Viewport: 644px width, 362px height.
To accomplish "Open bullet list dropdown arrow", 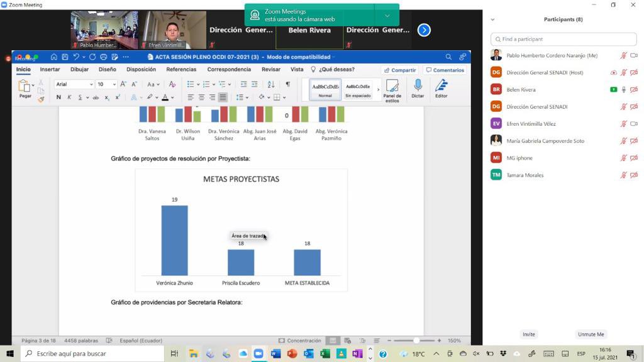I will [x=198, y=85].
